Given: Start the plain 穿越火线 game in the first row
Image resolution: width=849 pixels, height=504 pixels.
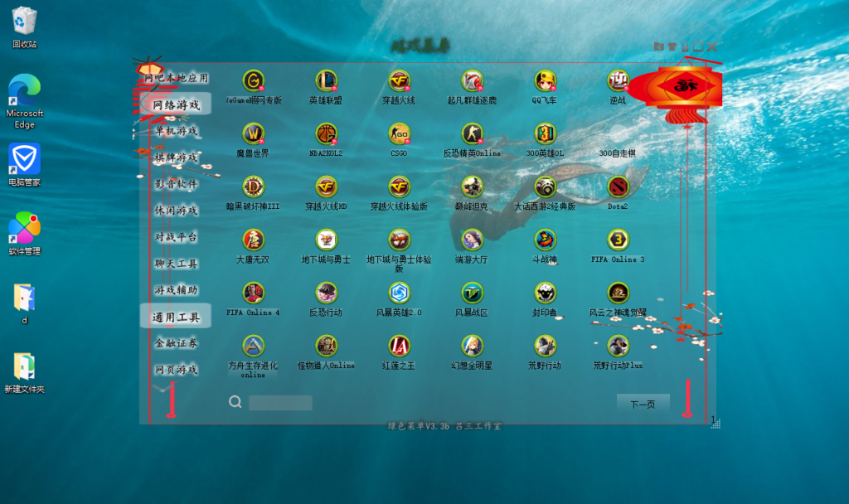Looking at the screenshot, I should tap(399, 81).
